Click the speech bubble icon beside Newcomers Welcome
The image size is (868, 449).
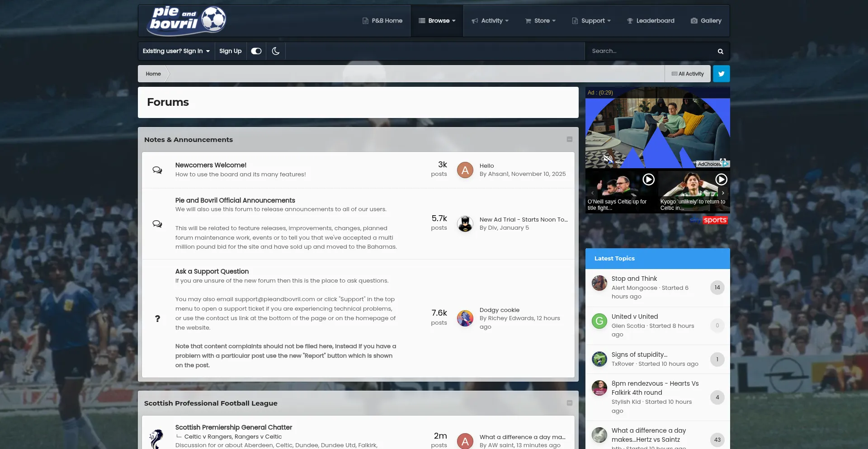click(x=157, y=170)
